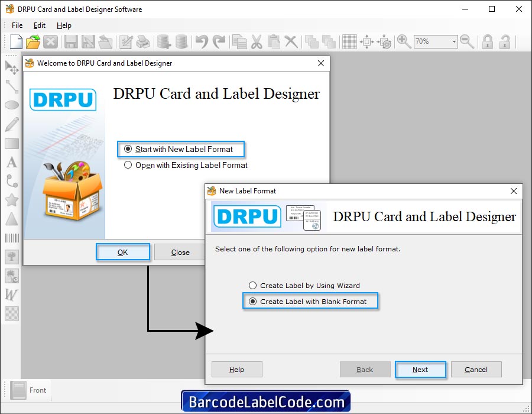Choose Open with Existing Label Format
This screenshot has width=532, height=414.
point(186,165)
